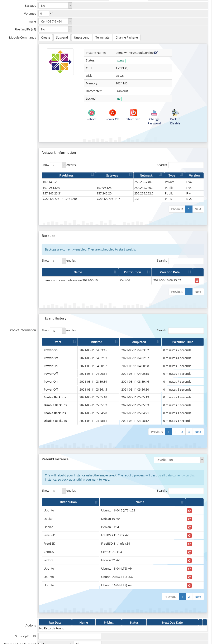Screen dimensions: 214x644
Task: Open the Rebuild Instance Distribution filter dropdown
Action: click(179, 460)
